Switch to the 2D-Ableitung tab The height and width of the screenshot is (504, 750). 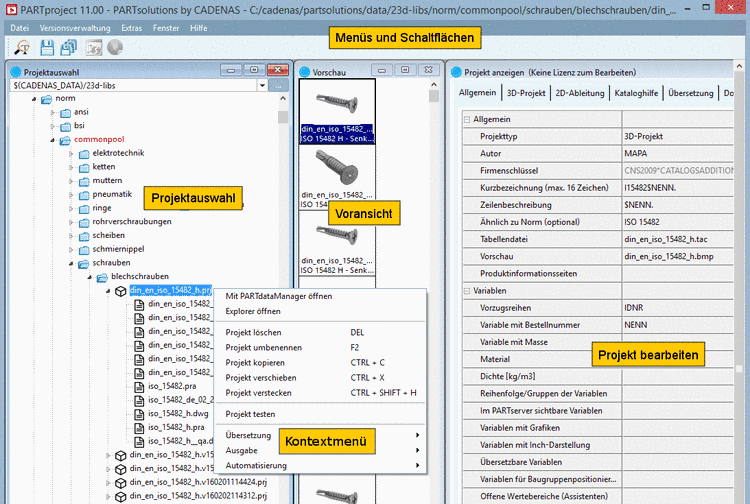click(580, 93)
